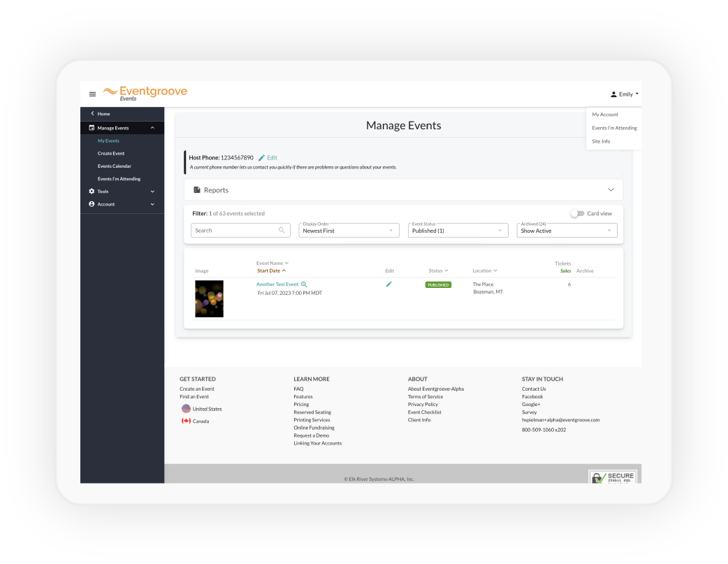Click the Find an Event footer link

coord(194,397)
